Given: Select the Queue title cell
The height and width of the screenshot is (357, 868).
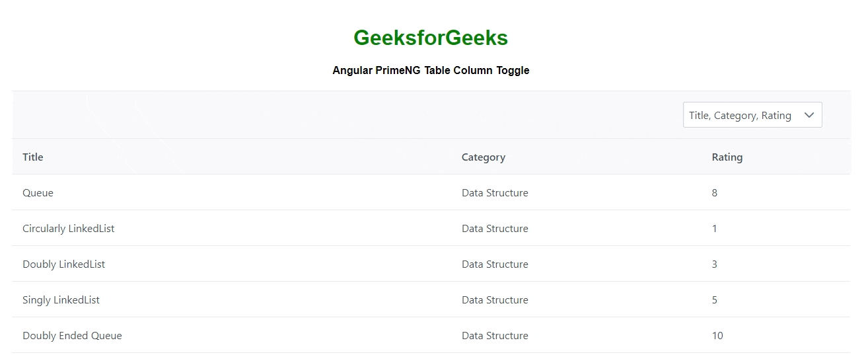Looking at the screenshot, I should [x=38, y=193].
